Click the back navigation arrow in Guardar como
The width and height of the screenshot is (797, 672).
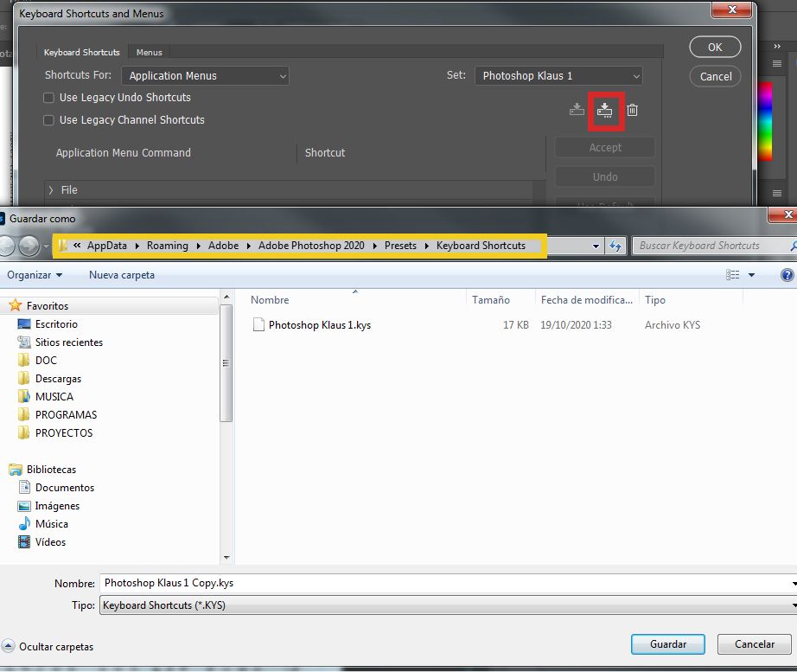(x=7, y=246)
